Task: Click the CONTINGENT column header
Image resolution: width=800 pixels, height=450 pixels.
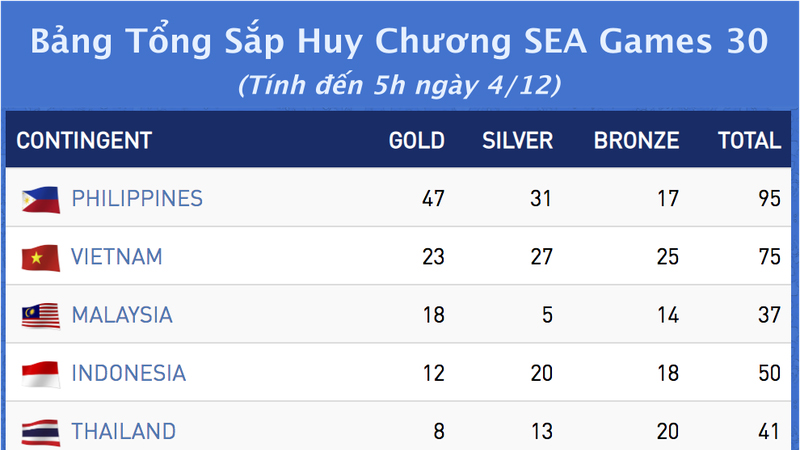Action: pyautogui.click(x=84, y=140)
